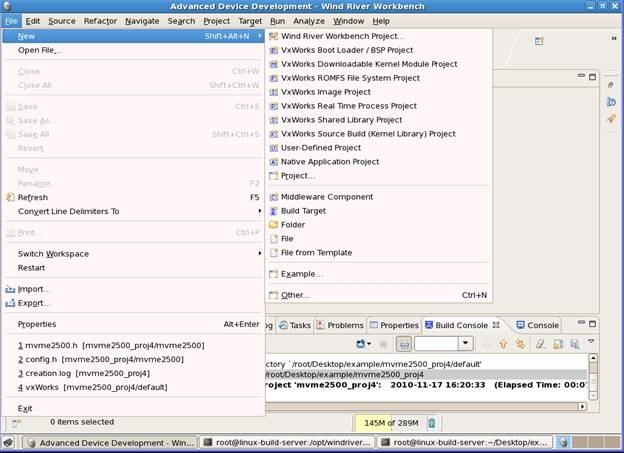Exit the application via File menu
Viewport: 624px width, 453px height.
click(x=133, y=408)
